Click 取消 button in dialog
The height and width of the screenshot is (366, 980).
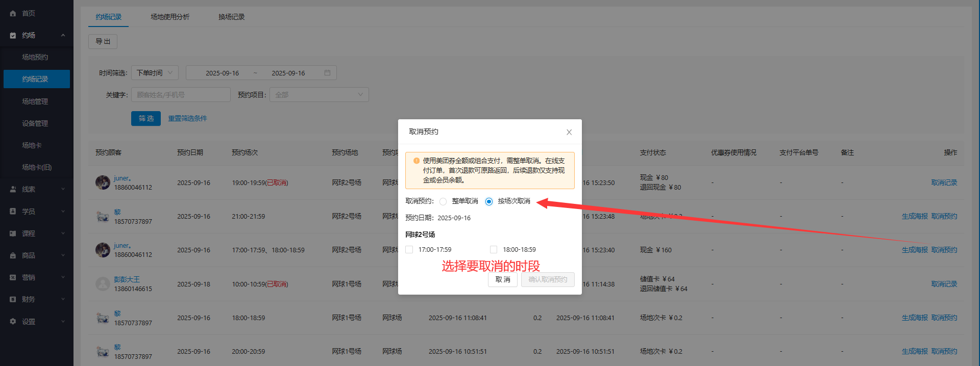[x=503, y=280]
